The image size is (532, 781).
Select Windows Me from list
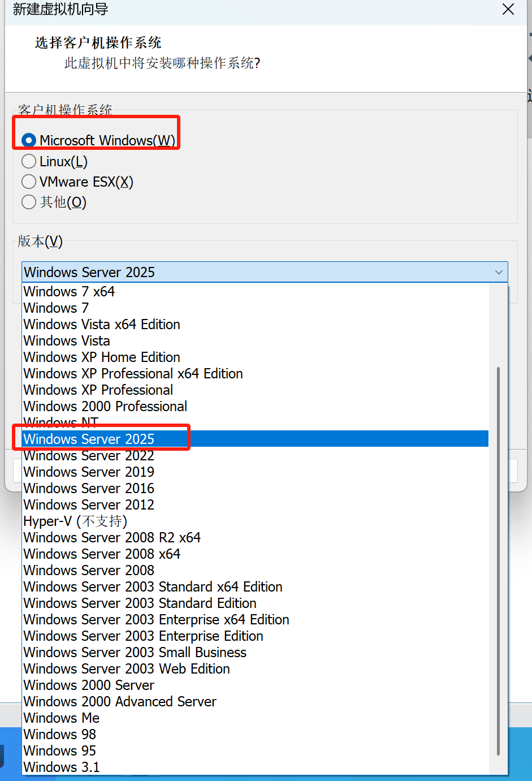pos(256,718)
